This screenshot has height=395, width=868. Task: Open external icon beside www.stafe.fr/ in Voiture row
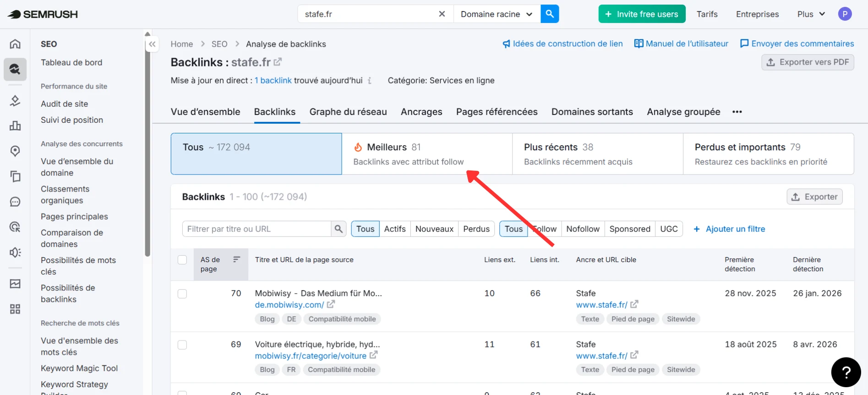(634, 355)
